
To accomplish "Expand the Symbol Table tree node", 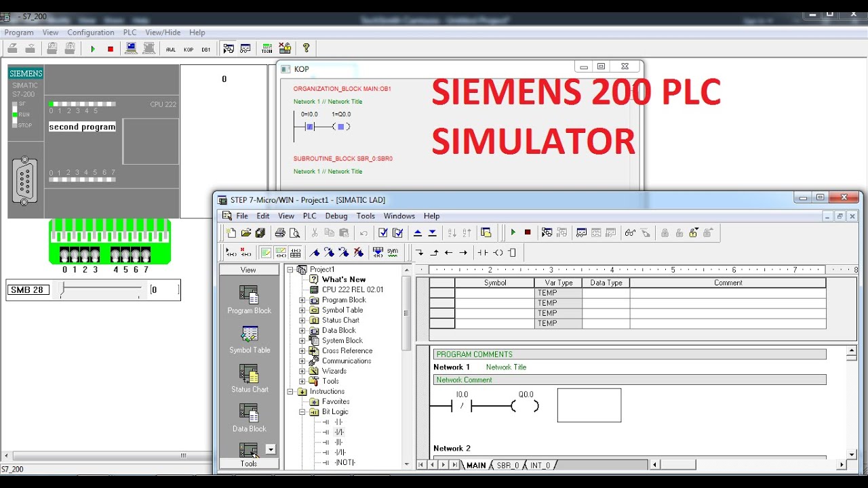I will (302, 310).
